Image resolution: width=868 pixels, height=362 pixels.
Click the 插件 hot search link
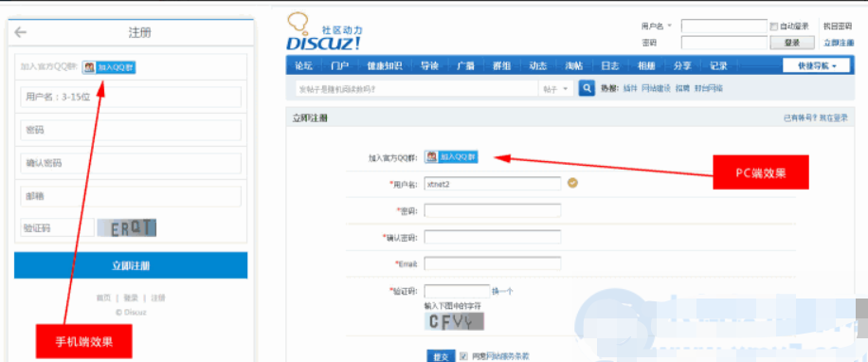point(630,88)
